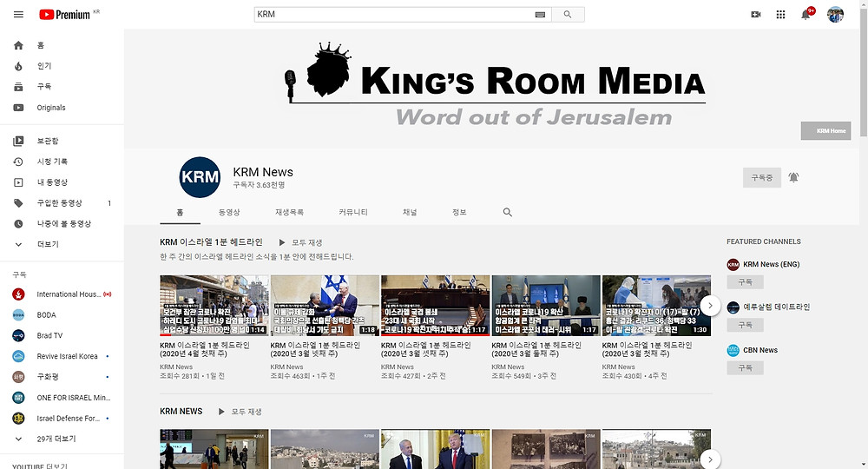Open KRM NEWS section title

click(181, 412)
